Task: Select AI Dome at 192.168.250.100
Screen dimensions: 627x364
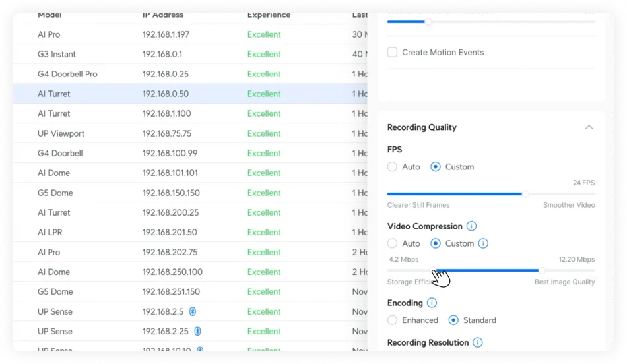Action: coord(190,272)
